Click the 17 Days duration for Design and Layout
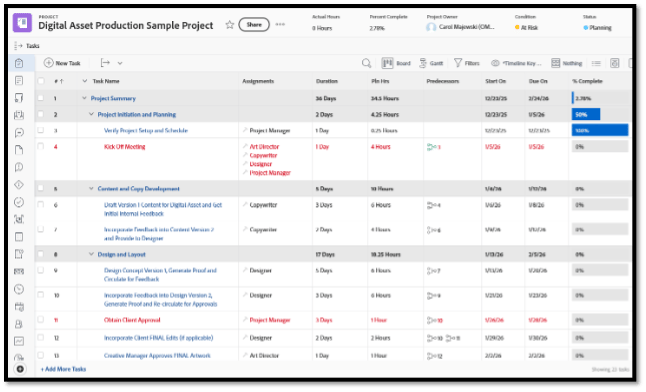This screenshot has width=646, height=392. tap(325, 254)
